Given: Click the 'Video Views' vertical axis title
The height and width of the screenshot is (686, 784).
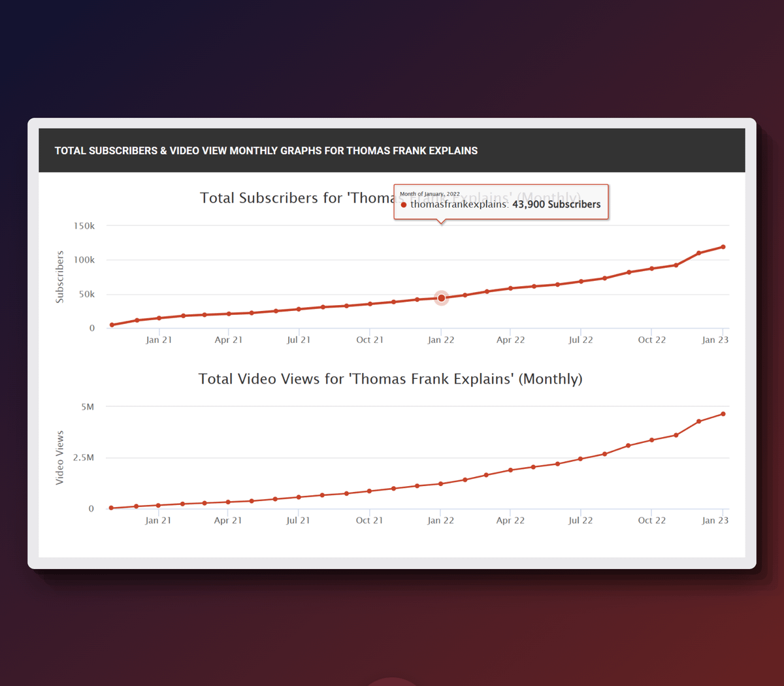Looking at the screenshot, I should pos(60,457).
